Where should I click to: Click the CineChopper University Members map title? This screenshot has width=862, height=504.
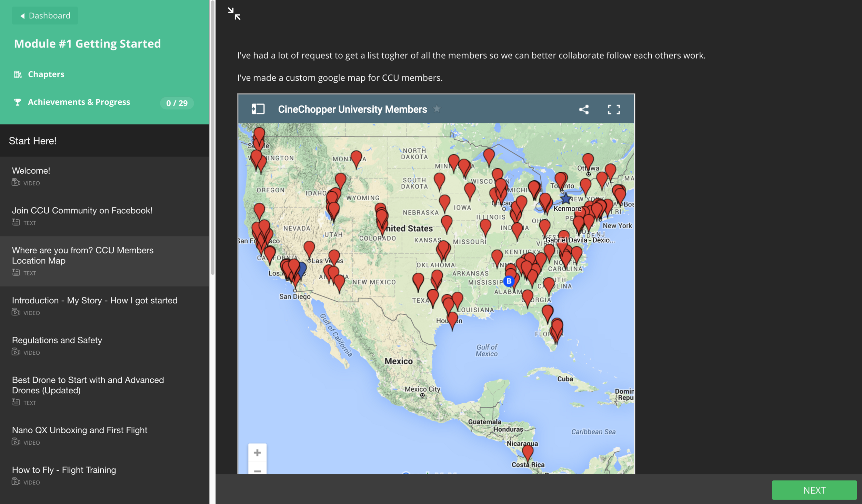tap(352, 109)
